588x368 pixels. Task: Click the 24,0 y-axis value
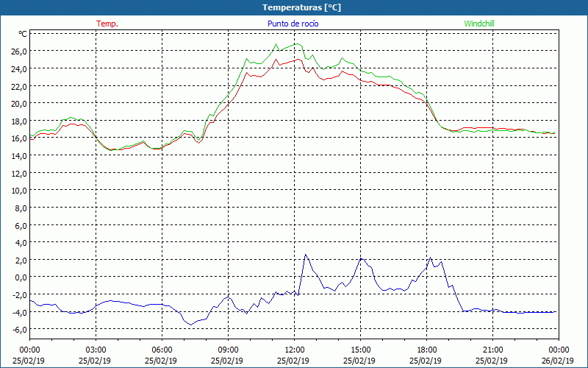click(19, 69)
